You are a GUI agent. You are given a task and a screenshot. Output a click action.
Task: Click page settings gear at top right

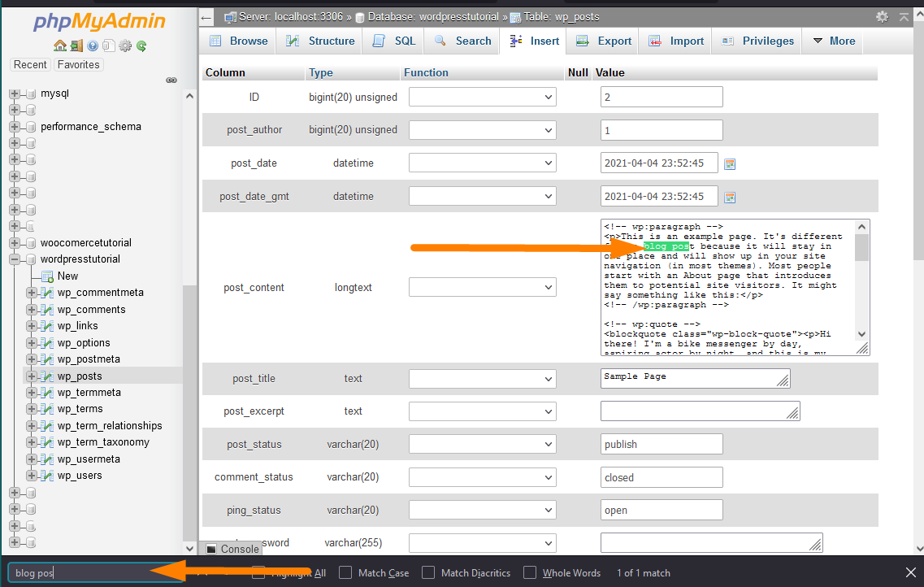(883, 17)
